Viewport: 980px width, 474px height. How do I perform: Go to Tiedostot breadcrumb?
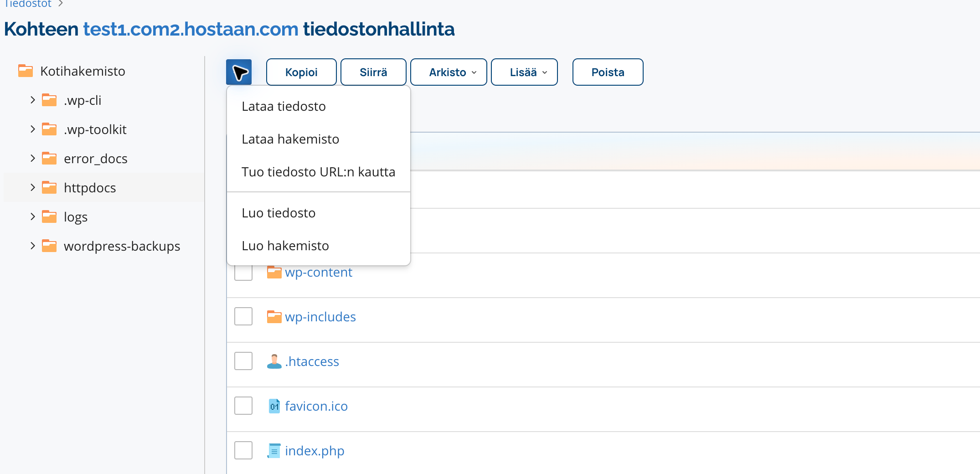click(28, 4)
